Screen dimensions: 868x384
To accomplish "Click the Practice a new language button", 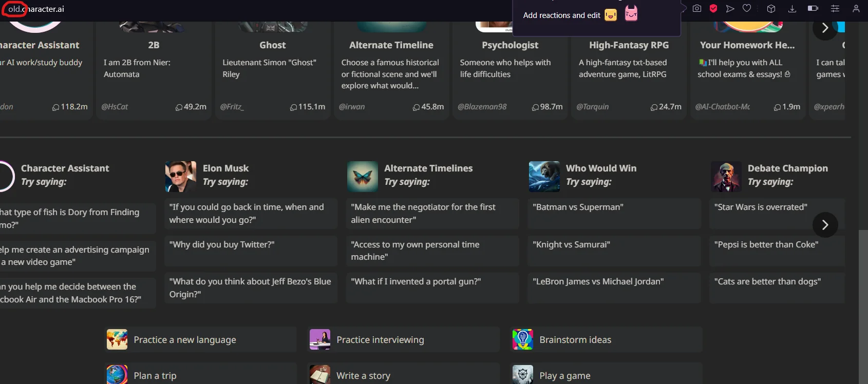I will pos(201,339).
